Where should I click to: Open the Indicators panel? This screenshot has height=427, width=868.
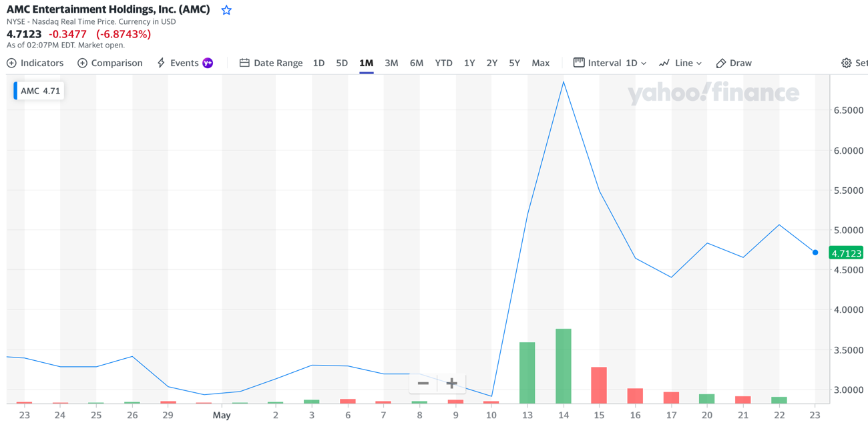pyautogui.click(x=35, y=63)
